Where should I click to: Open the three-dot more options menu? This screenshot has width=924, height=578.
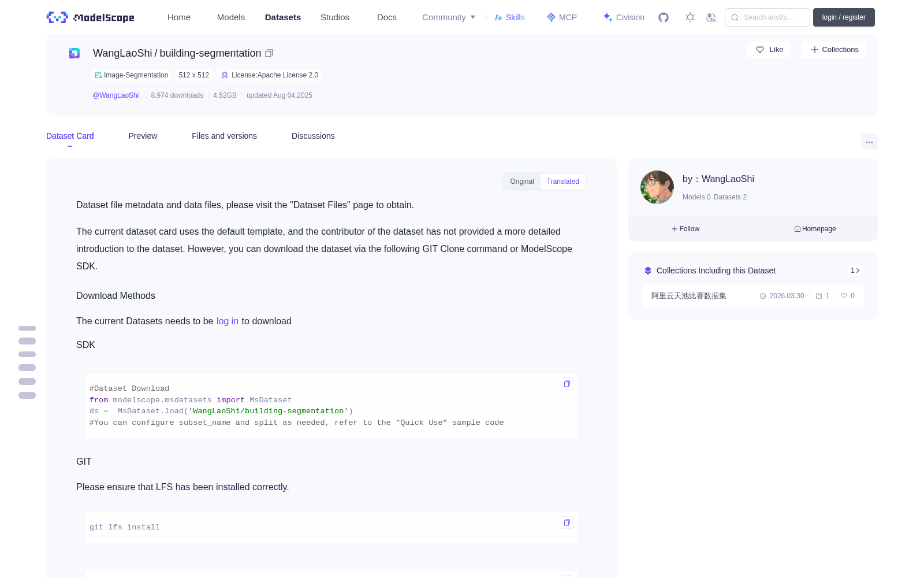click(x=870, y=142)
